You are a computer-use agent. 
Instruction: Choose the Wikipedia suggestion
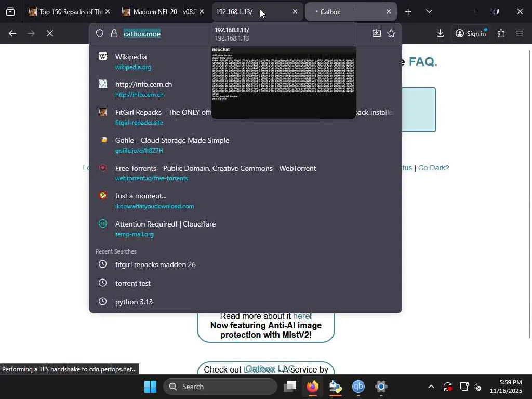(245, 61)
